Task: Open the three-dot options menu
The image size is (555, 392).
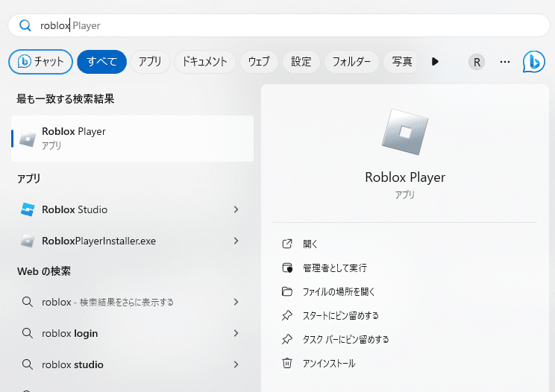Action: [x=505, y=62]
